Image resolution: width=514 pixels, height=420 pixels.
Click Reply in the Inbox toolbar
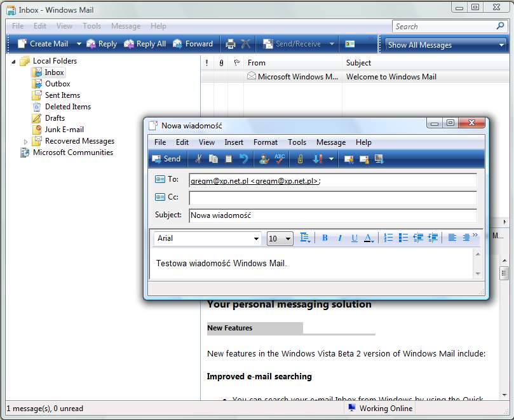101,44
